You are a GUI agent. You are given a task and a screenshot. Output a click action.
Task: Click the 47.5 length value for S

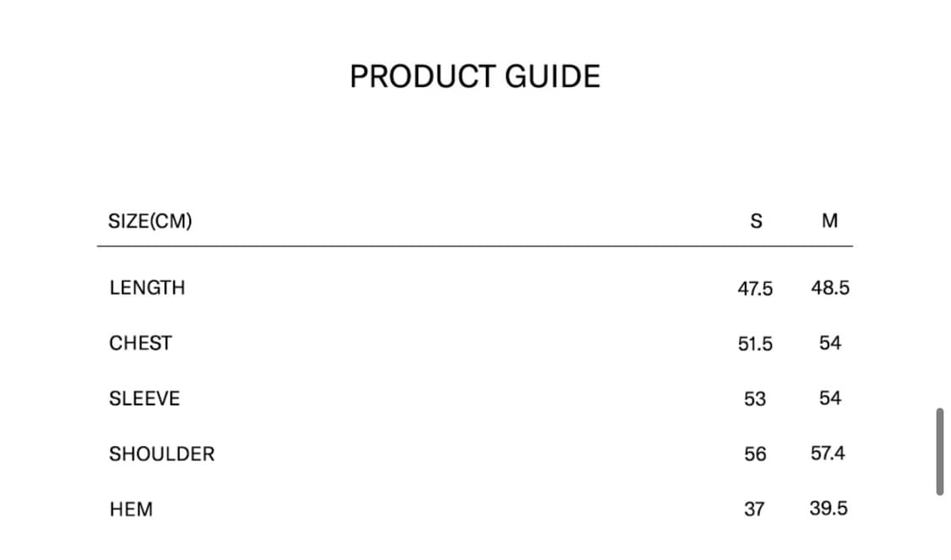click(755, 289)
